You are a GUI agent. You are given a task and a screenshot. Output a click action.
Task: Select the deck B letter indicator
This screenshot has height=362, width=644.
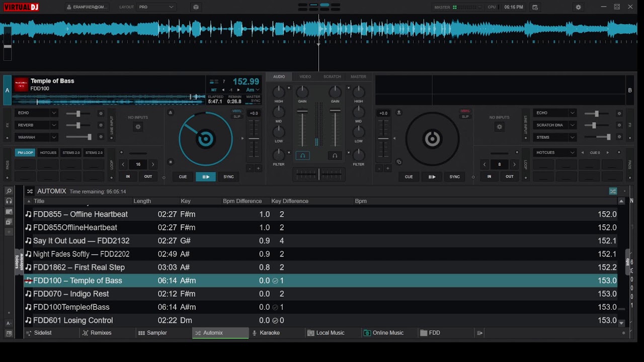pos(630,90)
